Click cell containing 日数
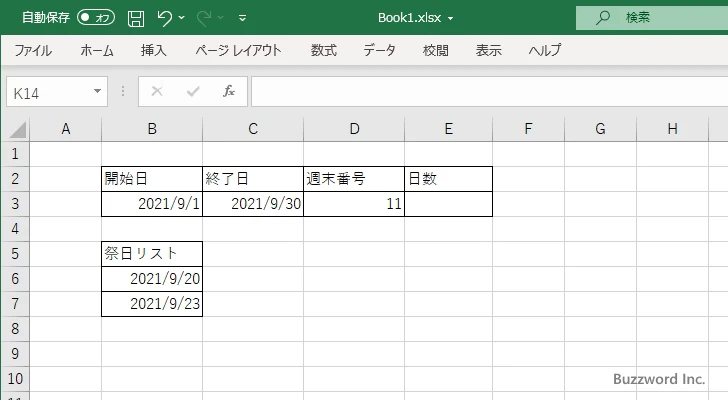This screenshot has width=728, height=400. pos(448,179)
